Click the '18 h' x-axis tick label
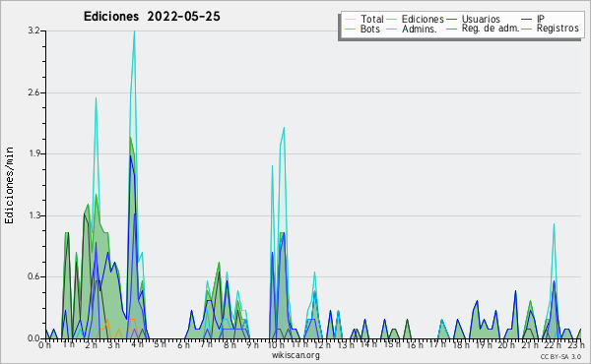591x364 pixels. coord(461,345)
